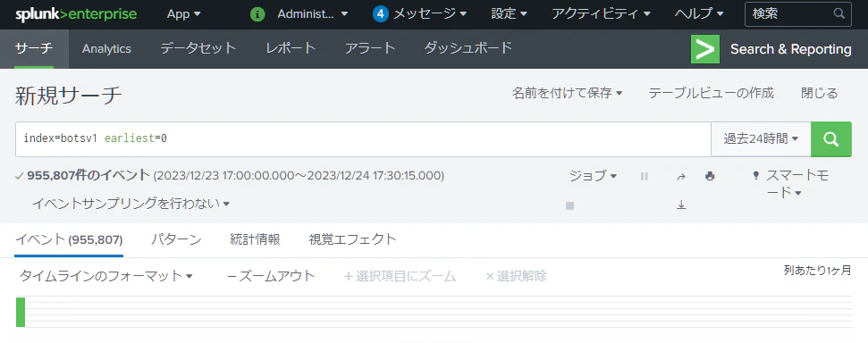868x343 pixels.
Task: Switch to the Analytics tab
Action: (107, 49)
